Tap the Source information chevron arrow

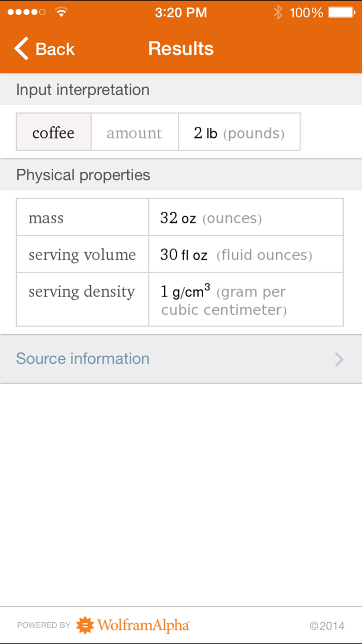tap(339, 359)
